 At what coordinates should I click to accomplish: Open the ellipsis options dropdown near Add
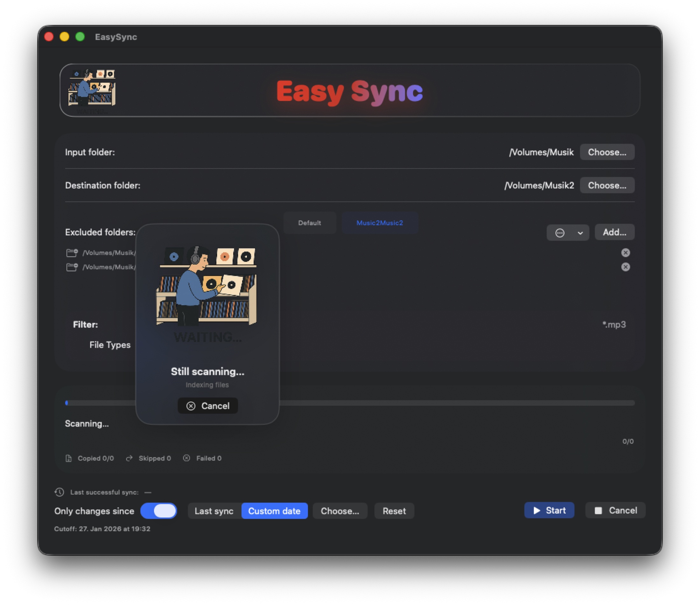click(x=568, y=233)
